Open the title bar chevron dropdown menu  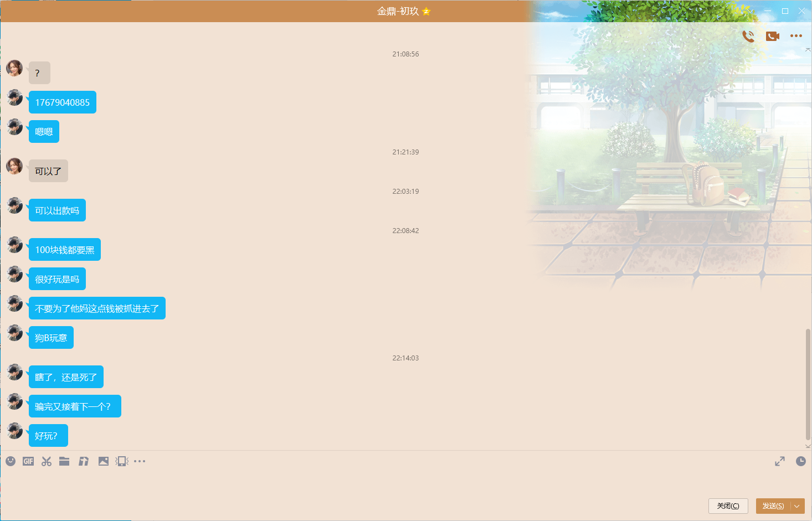click(750, 11)
